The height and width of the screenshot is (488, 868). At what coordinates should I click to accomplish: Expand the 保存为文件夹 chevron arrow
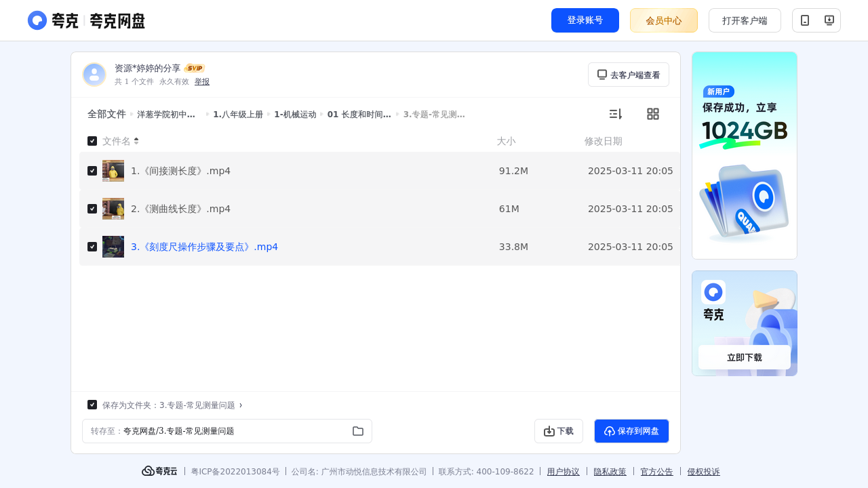click(x=241, y=405)
